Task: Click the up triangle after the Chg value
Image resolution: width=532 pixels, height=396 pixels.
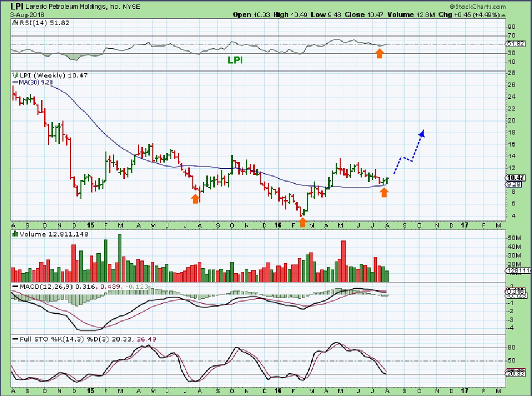Action: (503, 15)
